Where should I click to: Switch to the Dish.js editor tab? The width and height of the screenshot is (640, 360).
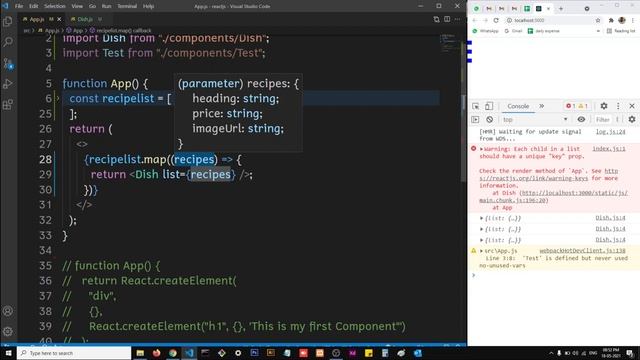click(x=85, y=19)
